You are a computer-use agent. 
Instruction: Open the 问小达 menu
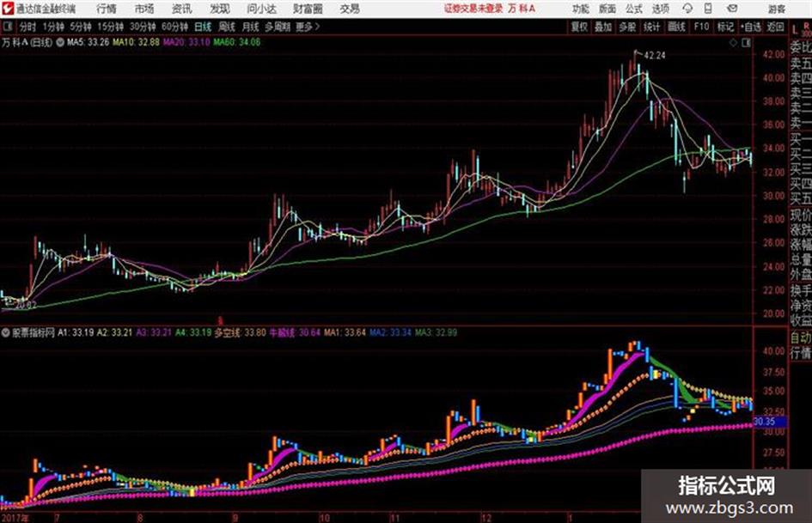coord(261,9)
